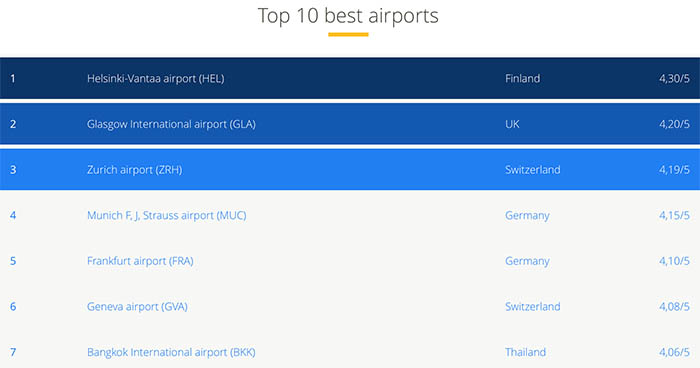Click the Finland country label
This screenshot has width=700, height=368.
pos(522,79)
